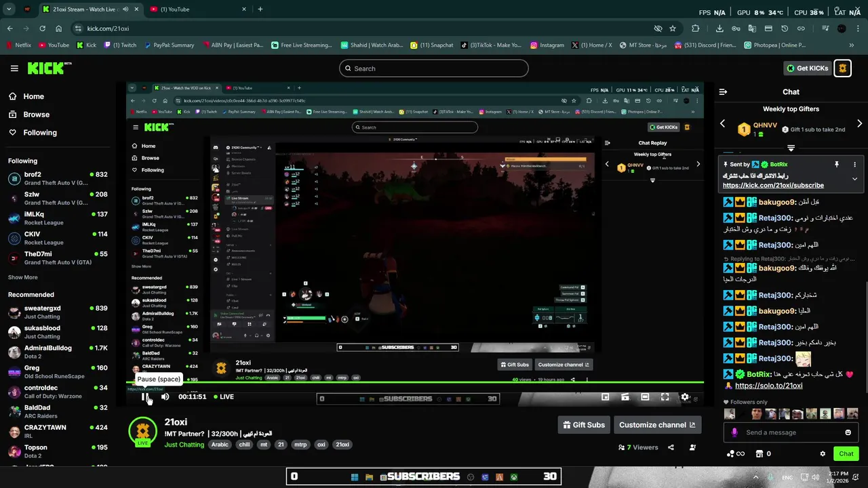Show next weekly top gifter
The image size is (868, 488).
pyautogui.click(x=859, y=123)
